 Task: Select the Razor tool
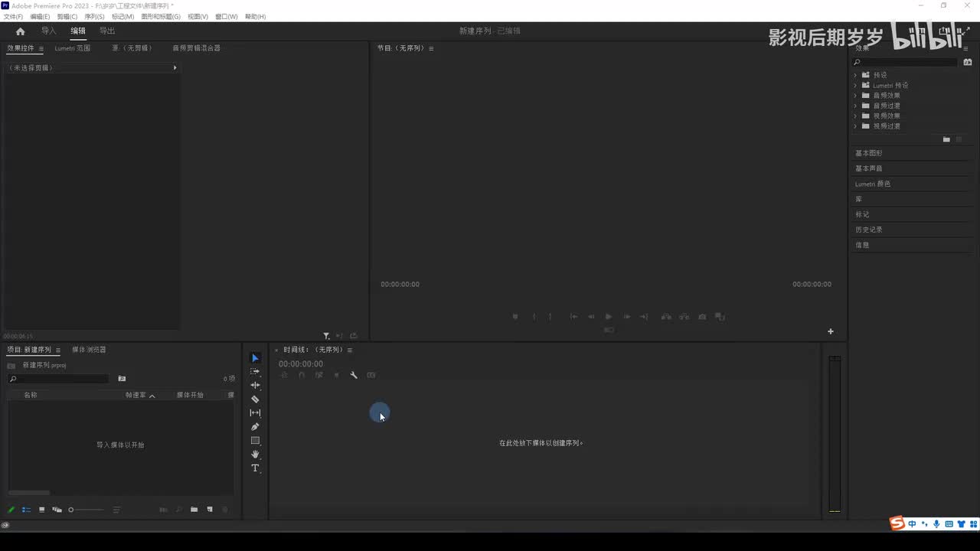[255, 399]
